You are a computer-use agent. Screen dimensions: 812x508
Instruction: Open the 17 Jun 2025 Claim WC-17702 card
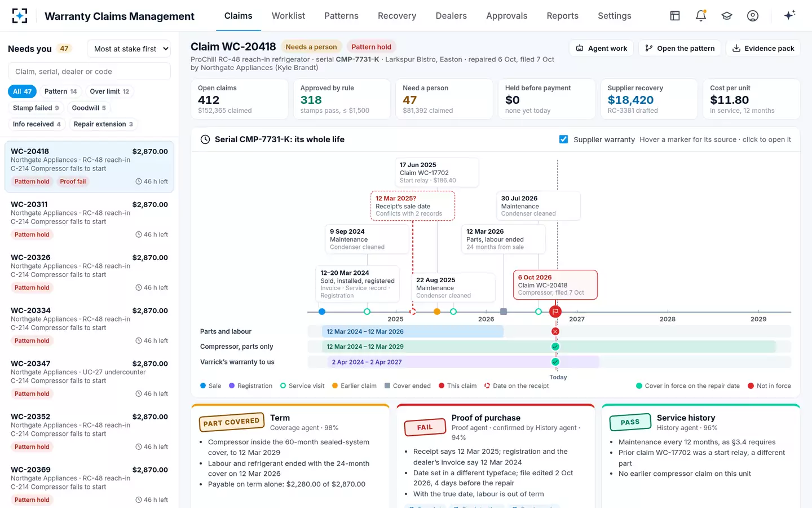coord(437,172)
